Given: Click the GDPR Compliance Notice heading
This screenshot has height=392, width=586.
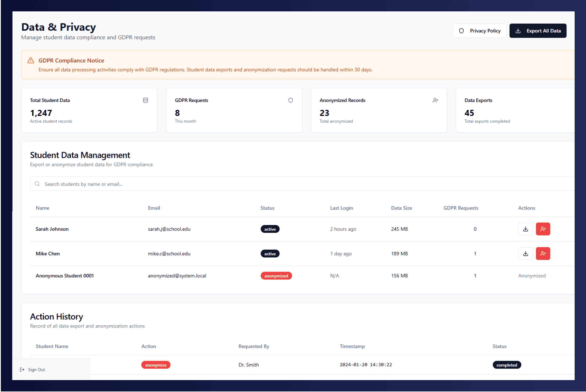Looking at the screenshot, I should click(x=71, y=61).
